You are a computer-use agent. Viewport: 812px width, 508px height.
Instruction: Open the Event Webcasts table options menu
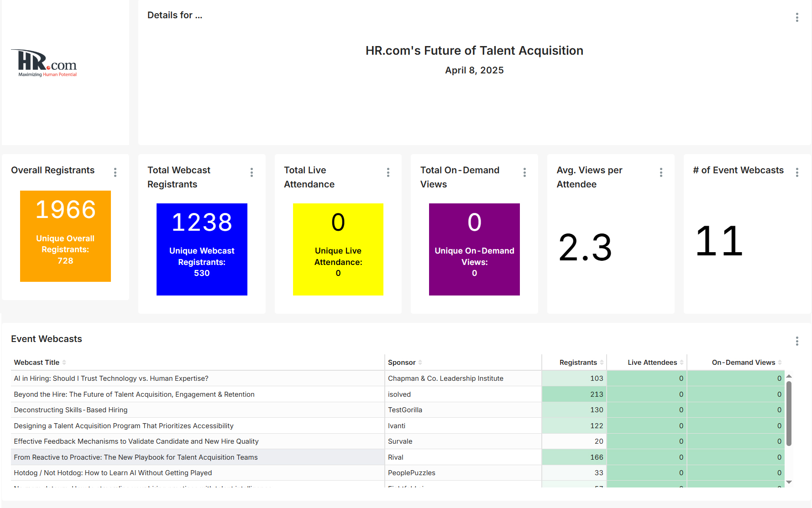click(x=797, y=341)
